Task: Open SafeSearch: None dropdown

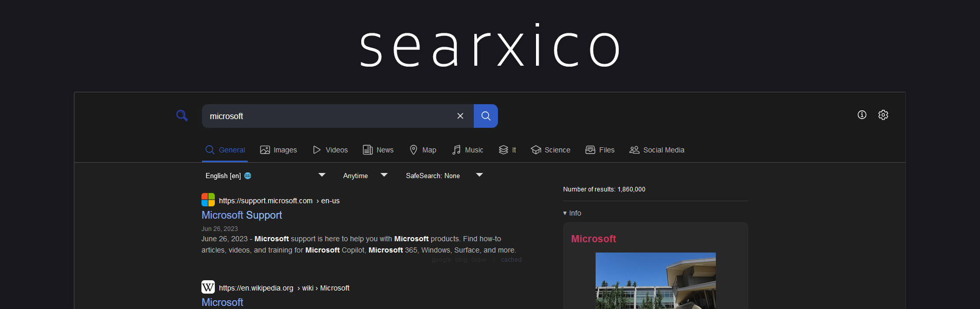Action: tap(444, 176)
